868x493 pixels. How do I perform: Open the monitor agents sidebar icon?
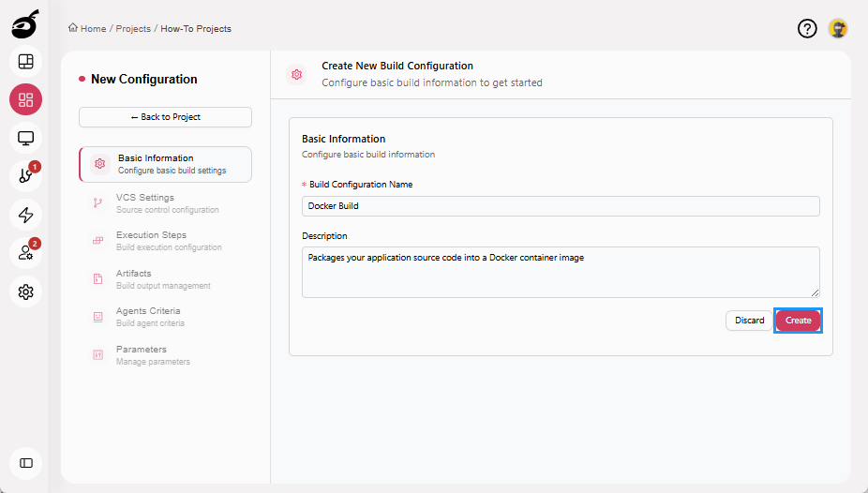click(25, 138)
